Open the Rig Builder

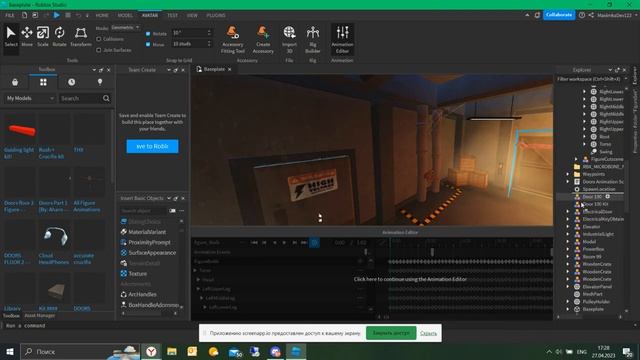pos(313,39)
